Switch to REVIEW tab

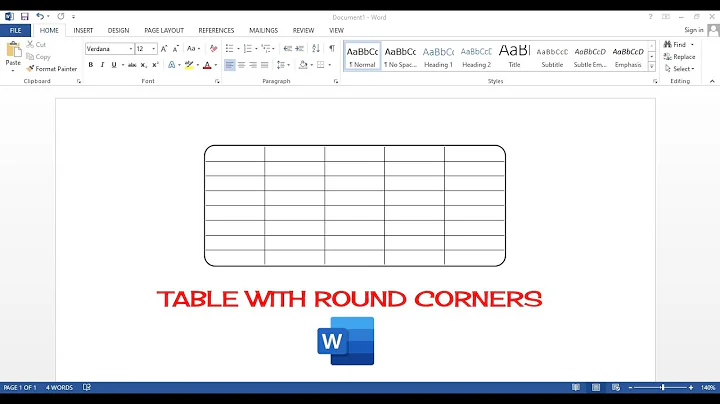click(x=304, y=30)
